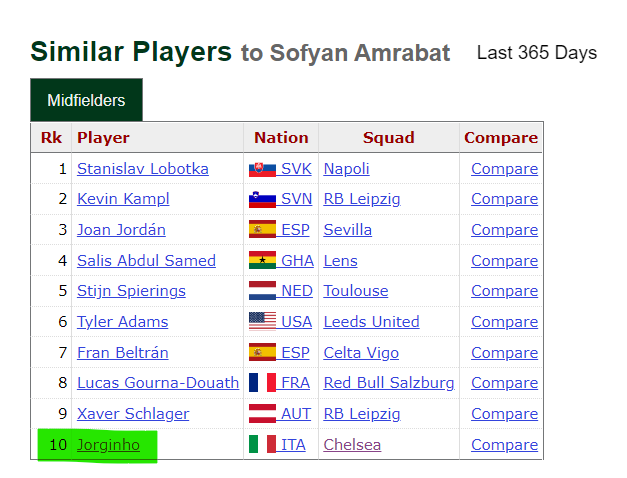The width and height of the screenshot is (627, 478).
Task: Sort table by the Player column header
Action: pyautogui.click(x=103, y=138)
